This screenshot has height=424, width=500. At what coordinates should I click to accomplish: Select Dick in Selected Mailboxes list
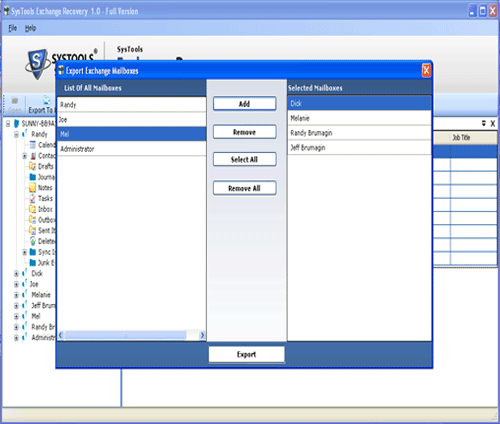coord(359,103)
